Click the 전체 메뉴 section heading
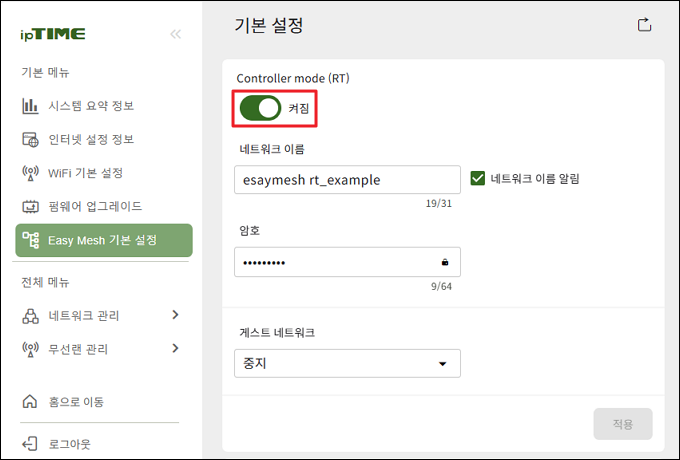The image size is (680, 460). click(x=46, y=283)
